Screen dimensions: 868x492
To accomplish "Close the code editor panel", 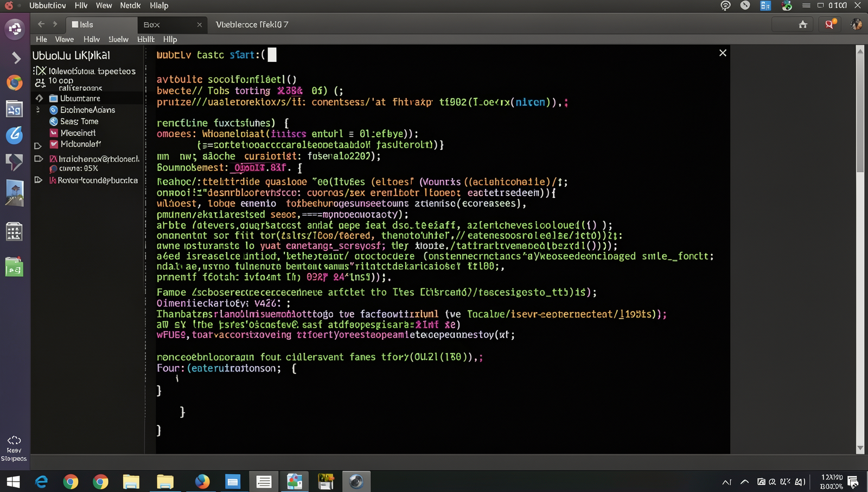I will tap(723, 53).
